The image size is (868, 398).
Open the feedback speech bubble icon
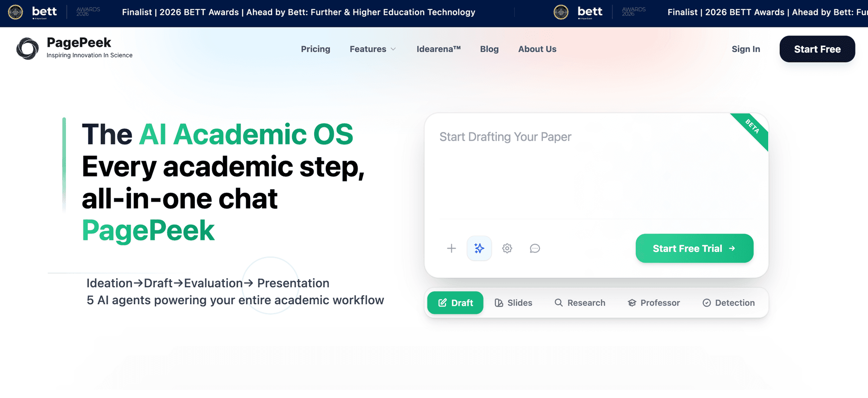(x=535, y=248)
